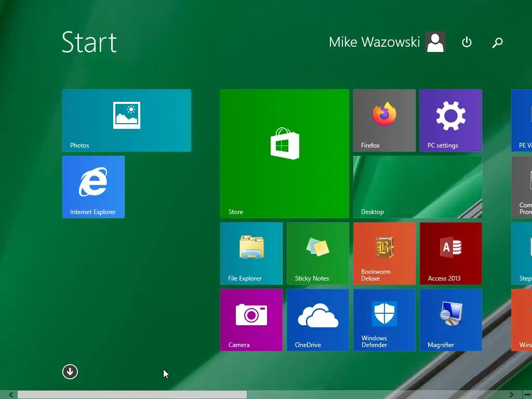Click the user account avatar picture

pos(435,42)
